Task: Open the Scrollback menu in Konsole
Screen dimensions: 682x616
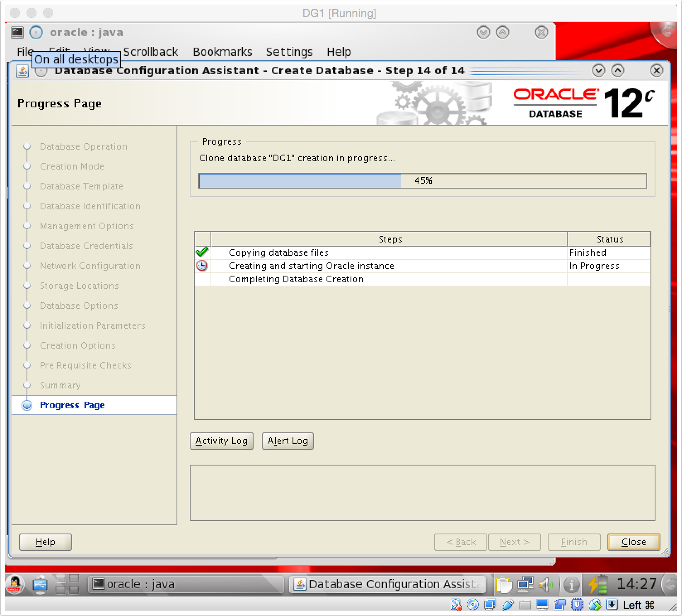Action: pyautogui.click(x=151, y=52)
